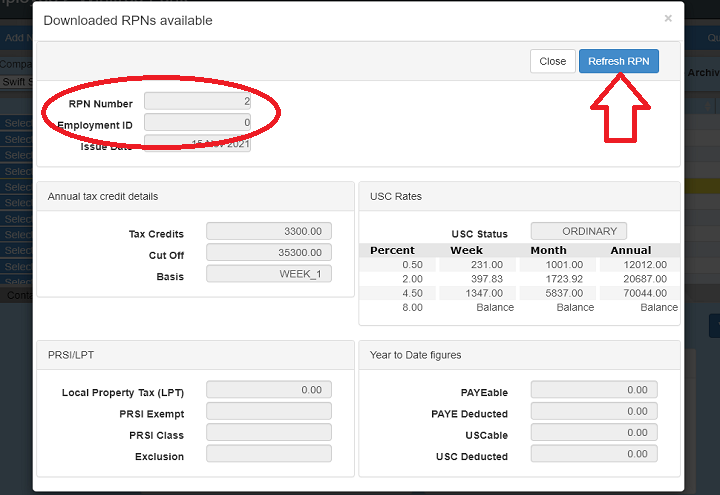Screen dimensions: 720x495
Task: Click the USC Deducted field
Action: (593, 454)
